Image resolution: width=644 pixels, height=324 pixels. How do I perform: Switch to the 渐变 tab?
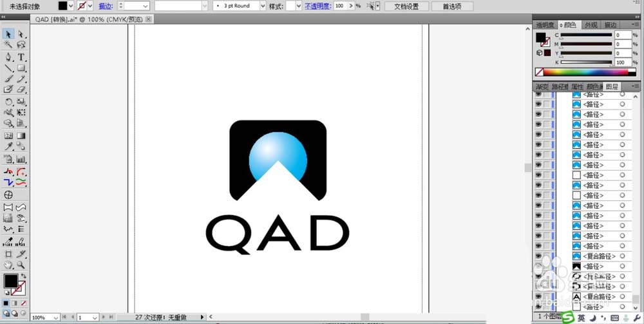[x=542, y=87]
